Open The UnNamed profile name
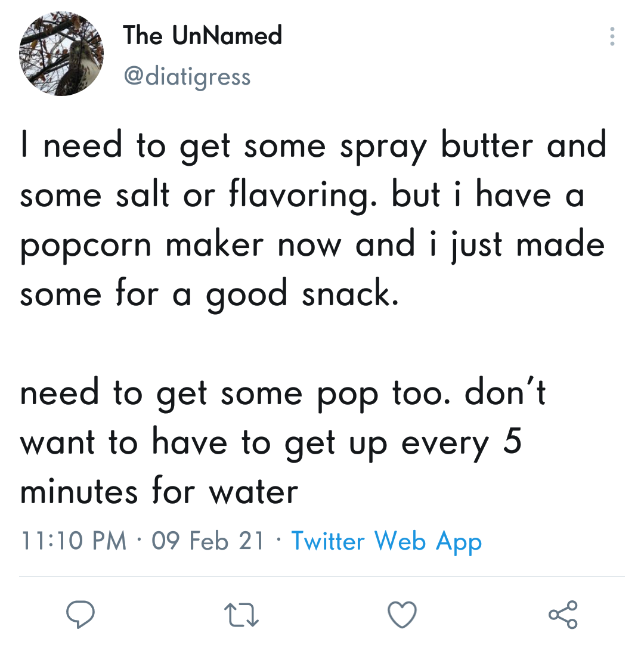This screenshot has height=648, width=644. coord(203,35)
